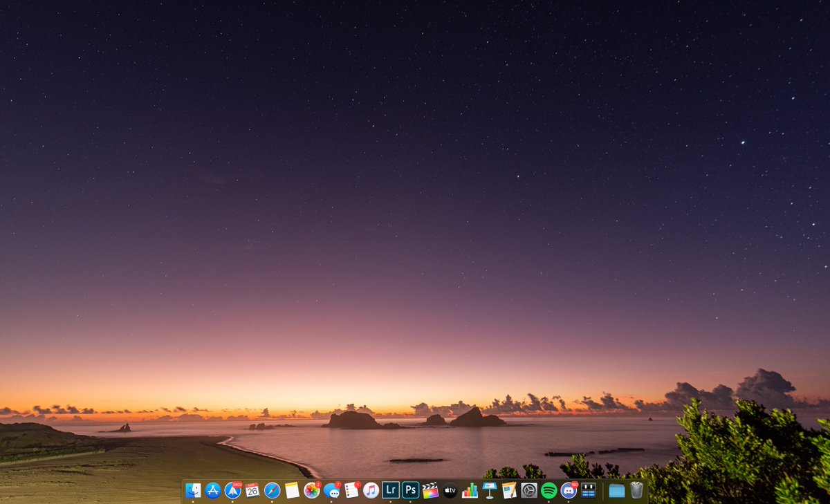830x504 pixels.
Task: Launch Safari browser
Action: pos(273,490)
